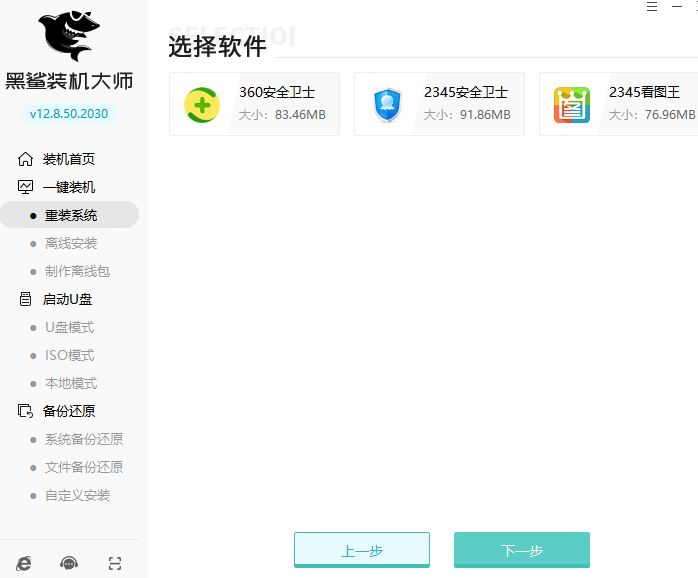Viewport: 698px width, 578px height.
Task: Choose U盘模式
Action: point(69,327)
